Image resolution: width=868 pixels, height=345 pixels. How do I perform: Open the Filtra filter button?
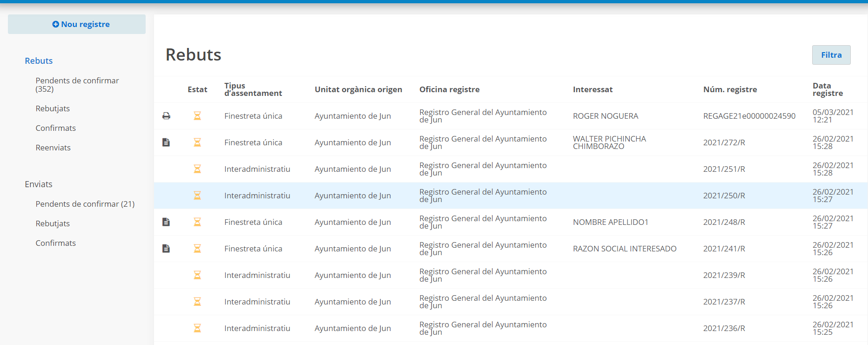[x=831, y=55]
